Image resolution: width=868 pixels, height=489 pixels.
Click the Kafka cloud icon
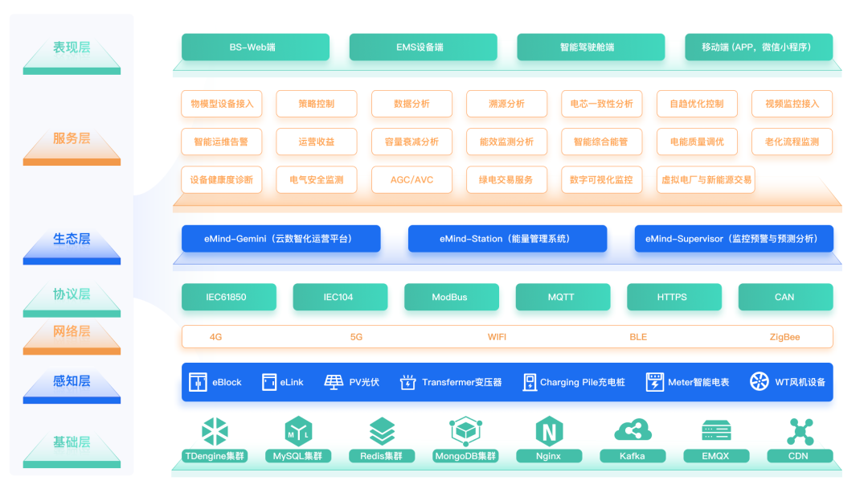click(633, 432)
